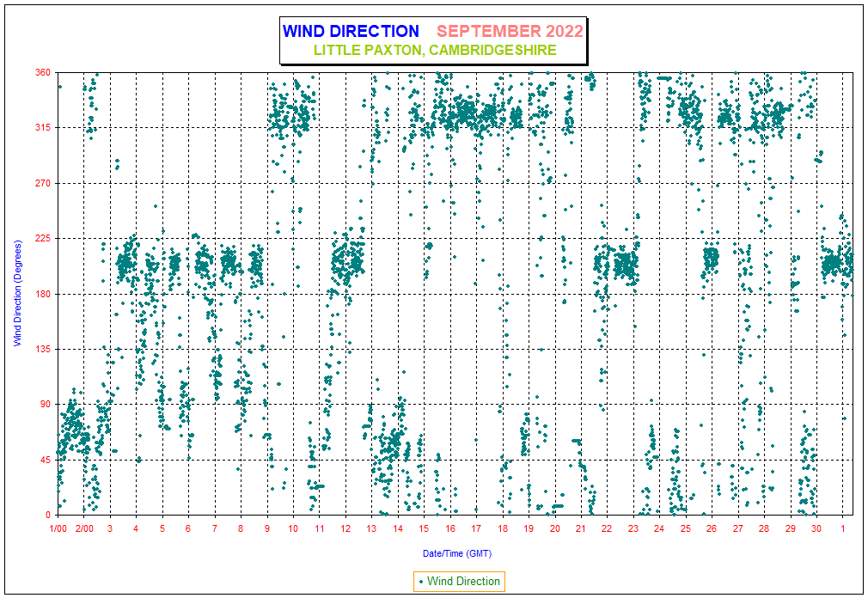
Task: Click x-axis date label 7
Action: tap(214, 529)
